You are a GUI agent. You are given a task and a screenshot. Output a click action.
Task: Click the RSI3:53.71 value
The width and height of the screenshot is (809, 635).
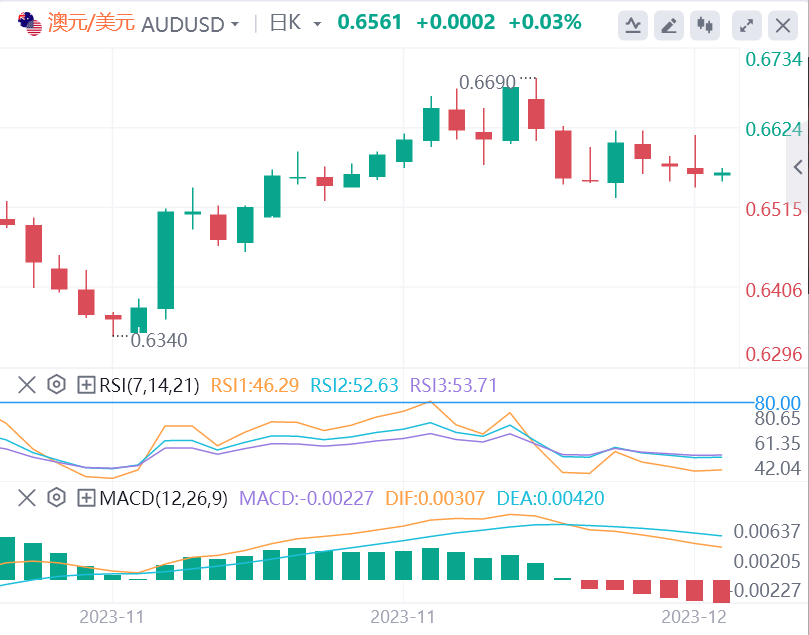point(454,385)
